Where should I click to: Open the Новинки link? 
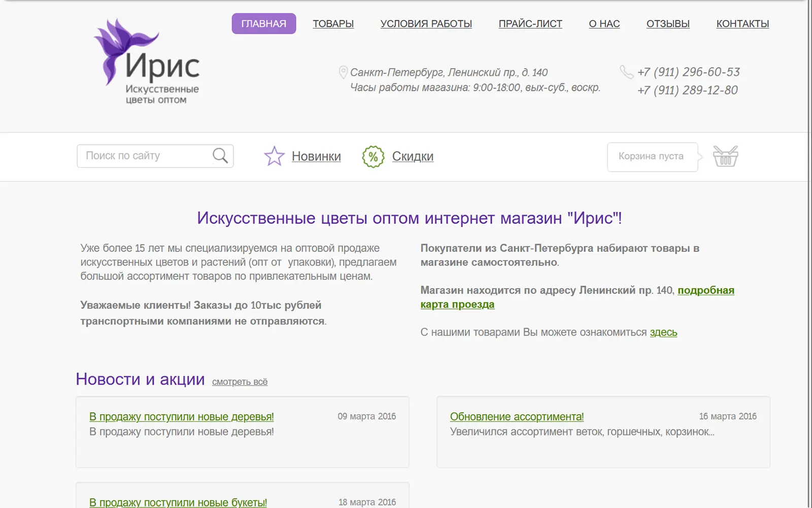coord(316,156)
